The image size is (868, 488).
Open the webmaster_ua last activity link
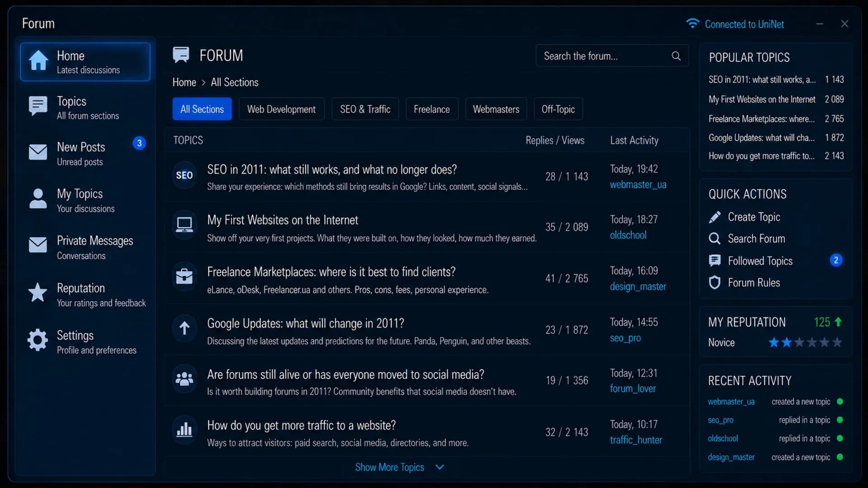click(638, 184)
